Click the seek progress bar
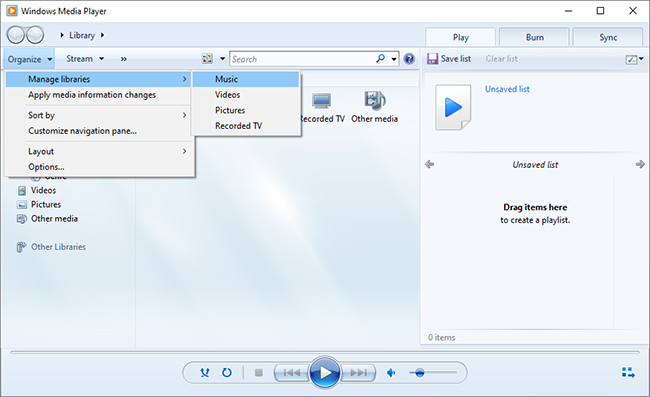The image size is (650, 397). click(x=325, y=352)
